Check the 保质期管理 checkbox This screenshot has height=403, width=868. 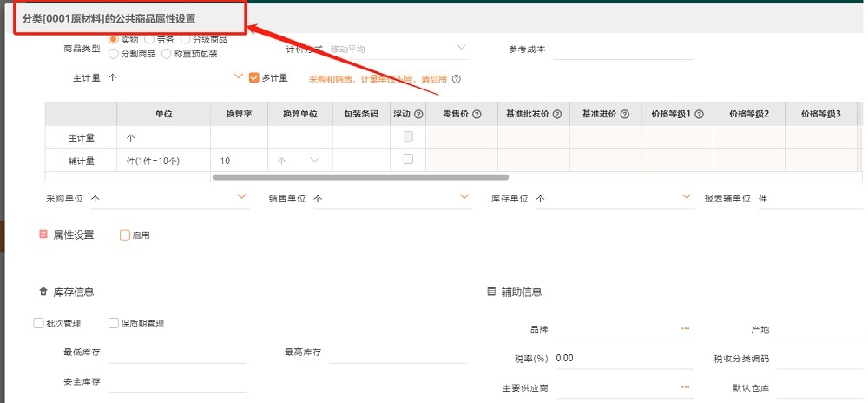114,323
